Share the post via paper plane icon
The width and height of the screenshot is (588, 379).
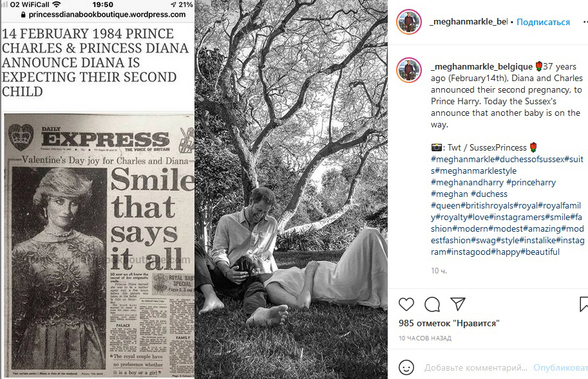point(457,304)
